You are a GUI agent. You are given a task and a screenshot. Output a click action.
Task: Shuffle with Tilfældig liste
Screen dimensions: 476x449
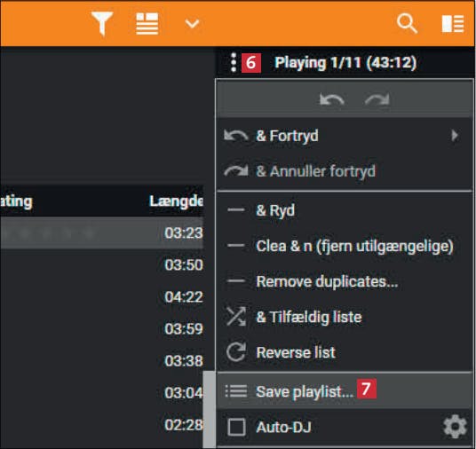345,317
